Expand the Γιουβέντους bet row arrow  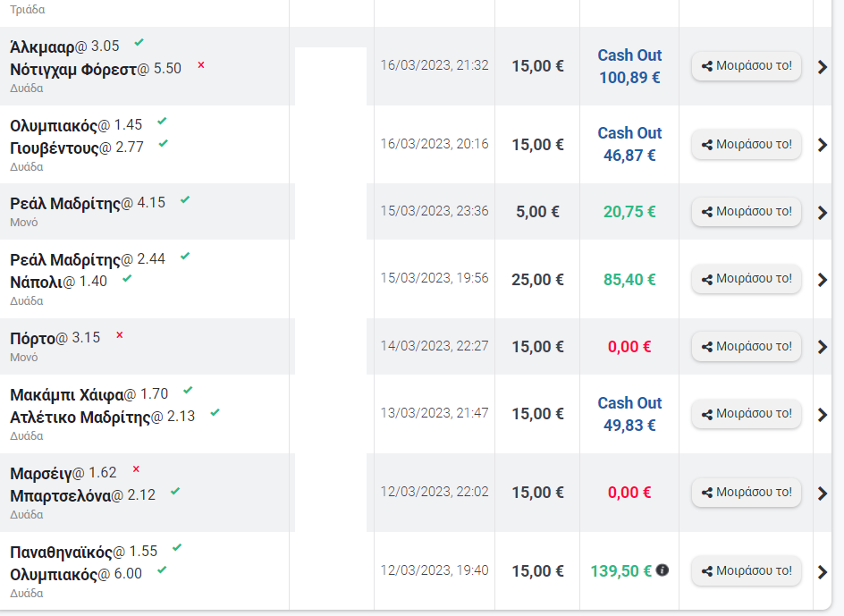[x=822, y=145]
